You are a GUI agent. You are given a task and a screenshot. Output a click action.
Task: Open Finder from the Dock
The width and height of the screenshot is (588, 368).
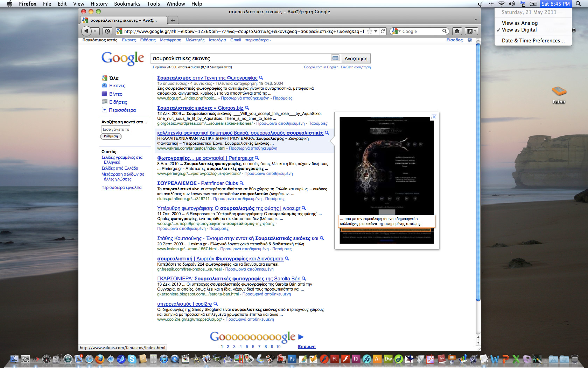(x=14, y=359)
